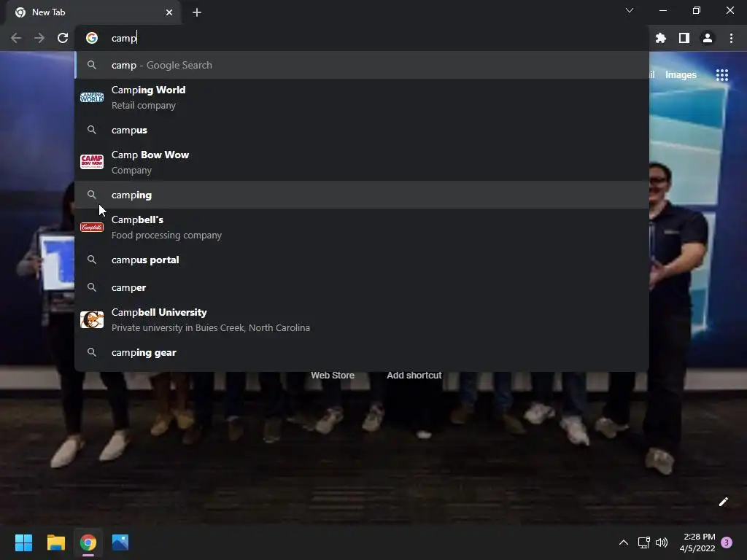This screenshot has width=747, height=560.
Task: Open the Google apps grid
Action: coord(722,75)
